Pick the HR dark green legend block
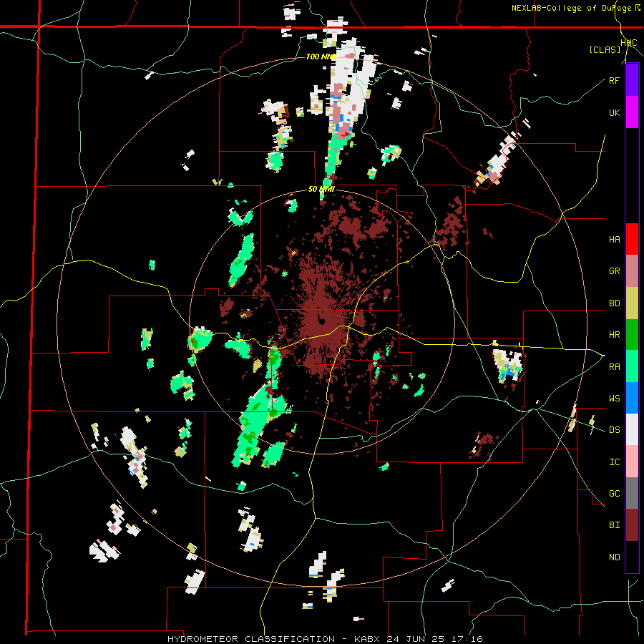This screenshot has height=644, width=644. tap(632, 335)
